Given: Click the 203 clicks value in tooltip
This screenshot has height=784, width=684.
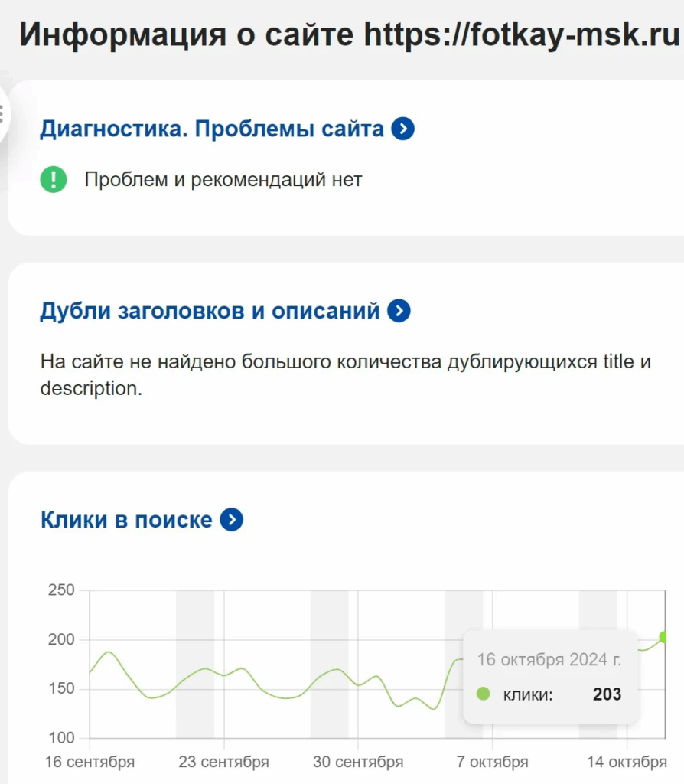Looking at the screenshot, I should point(607,694).
